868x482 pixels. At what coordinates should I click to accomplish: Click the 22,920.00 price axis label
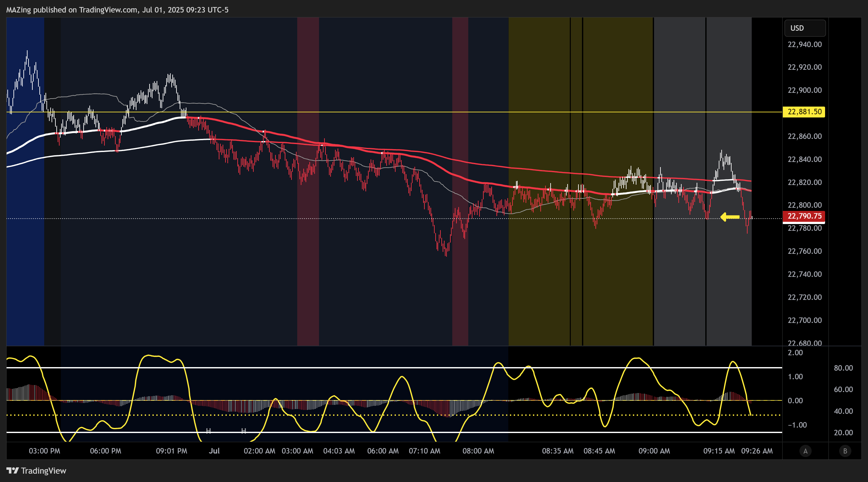(x=805, y=67)
